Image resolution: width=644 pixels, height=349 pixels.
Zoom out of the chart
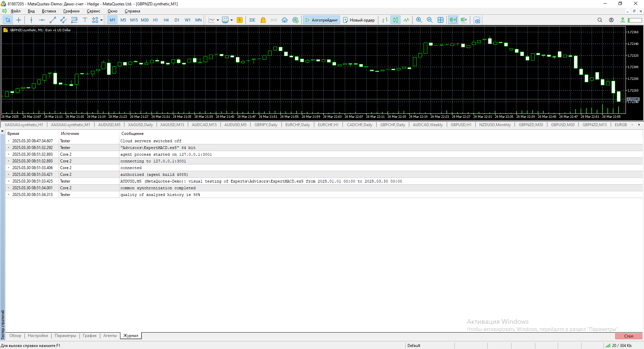[x=430, y=20]
